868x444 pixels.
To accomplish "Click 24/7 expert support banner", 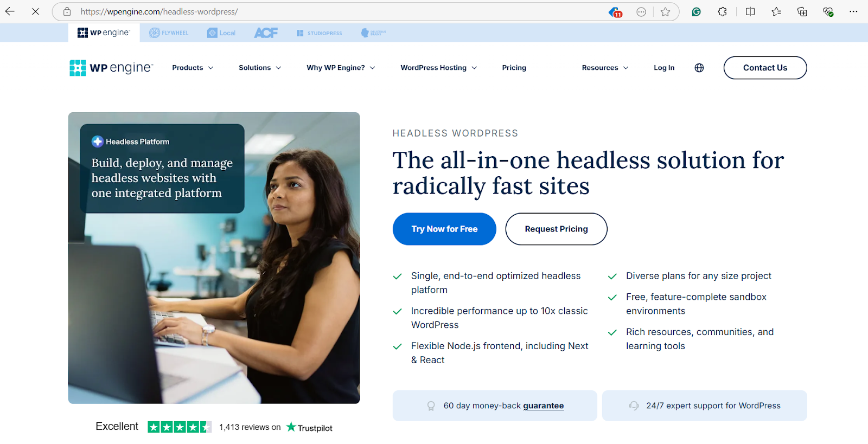I will pyautogui.click(x=704, y=406).
